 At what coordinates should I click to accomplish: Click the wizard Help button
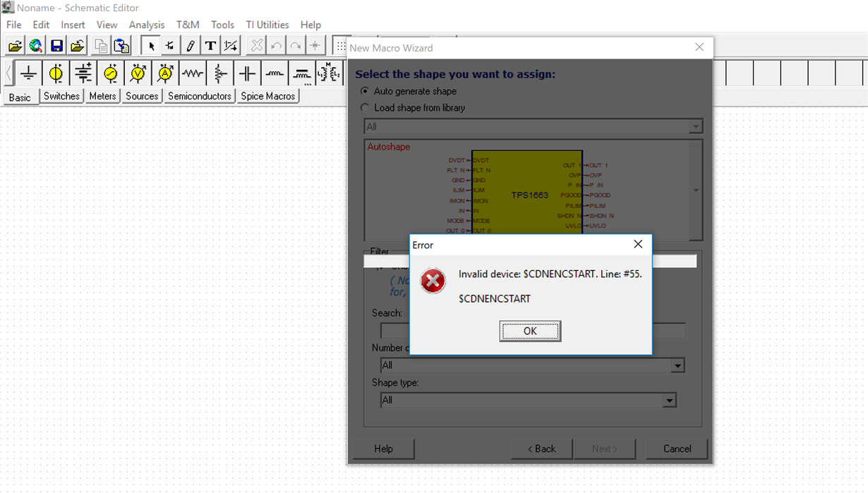pyautogui.click(x=383, y=449)
